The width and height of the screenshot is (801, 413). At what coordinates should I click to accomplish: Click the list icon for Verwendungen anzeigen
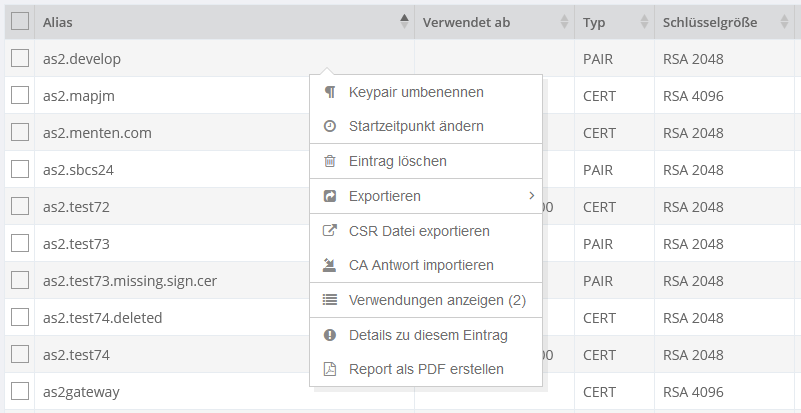[330, 300]
